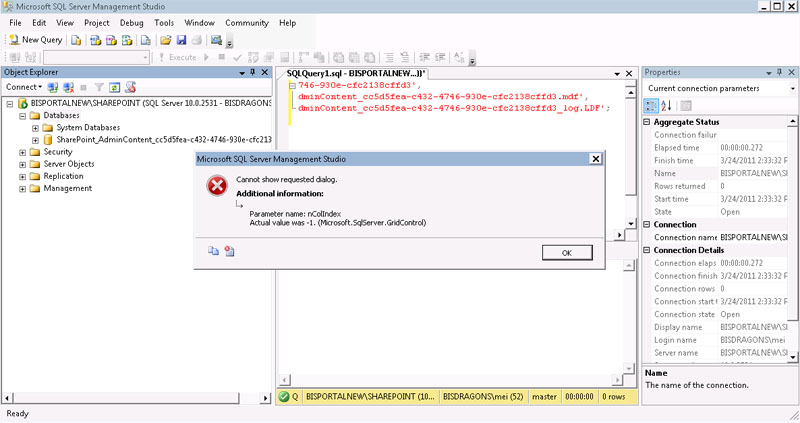Expand the Server Objects folder
The image size is (800, 423).
click(22, 164)
